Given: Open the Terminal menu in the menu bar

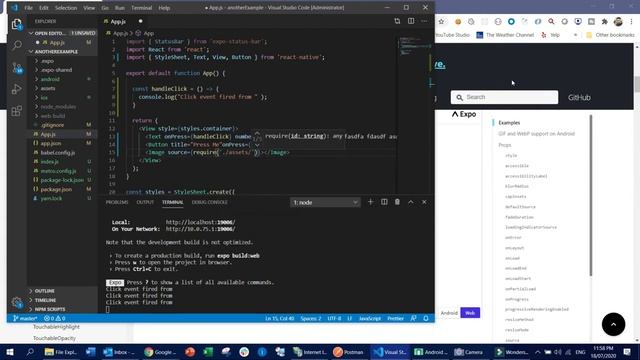Looking at the screenshot, I should pyautogui.click(x=142, y=8).
